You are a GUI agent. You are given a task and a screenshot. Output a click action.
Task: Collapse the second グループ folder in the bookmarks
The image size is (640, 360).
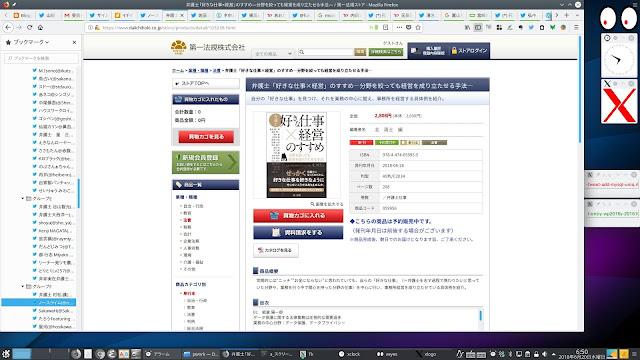pos(23,287)
